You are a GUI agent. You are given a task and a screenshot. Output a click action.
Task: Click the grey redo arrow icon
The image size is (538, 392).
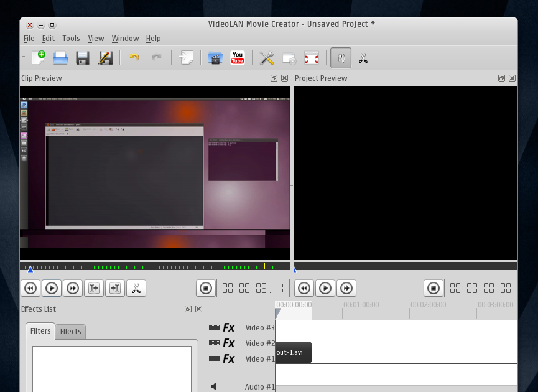[x=157, y=57]
